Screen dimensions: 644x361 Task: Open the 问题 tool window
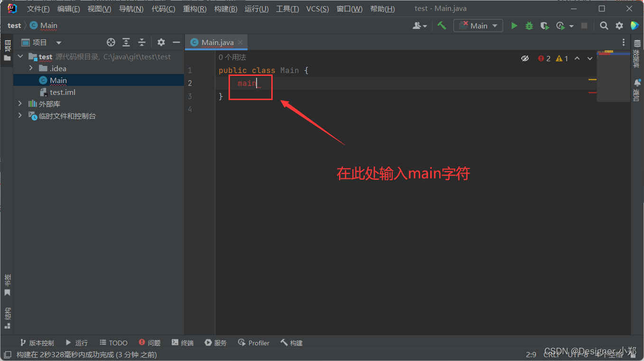149,342
